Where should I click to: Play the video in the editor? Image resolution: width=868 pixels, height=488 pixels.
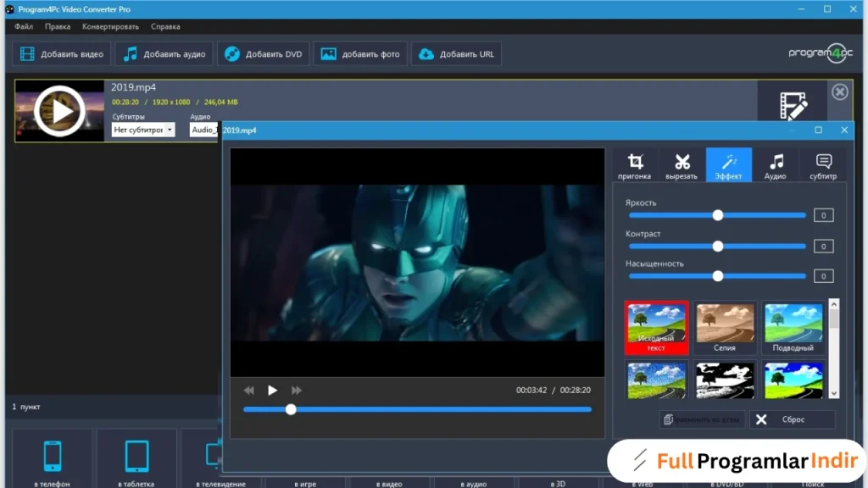(272, 391)
